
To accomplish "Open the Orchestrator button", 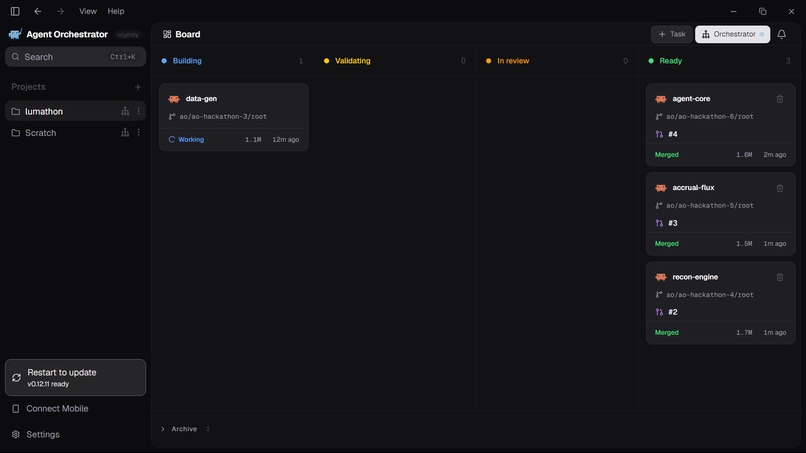I will (732, 34).
